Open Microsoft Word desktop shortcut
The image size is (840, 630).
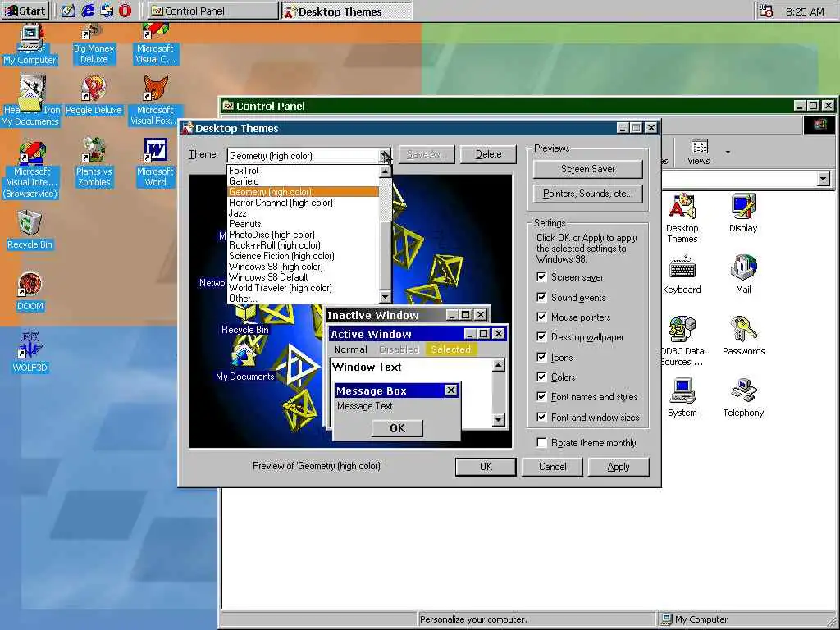coord(155,162)
